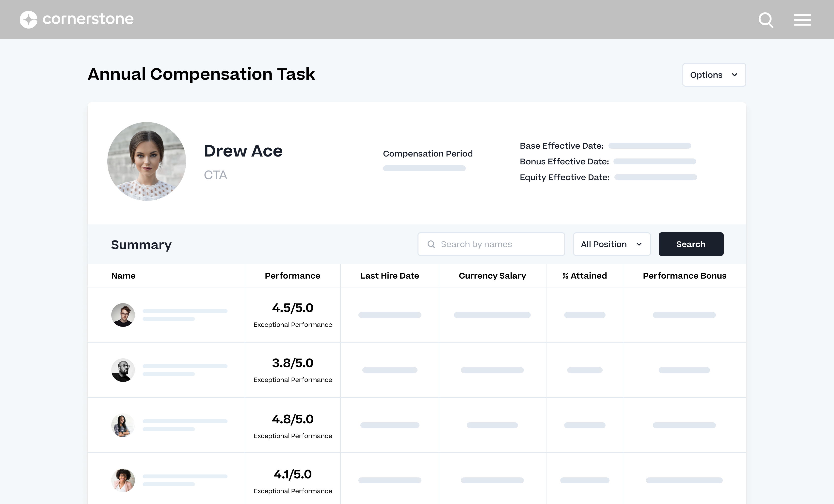Click the chevron arrow in the Options button
Screen dimensions: 834x504
(x=734, y=75)
